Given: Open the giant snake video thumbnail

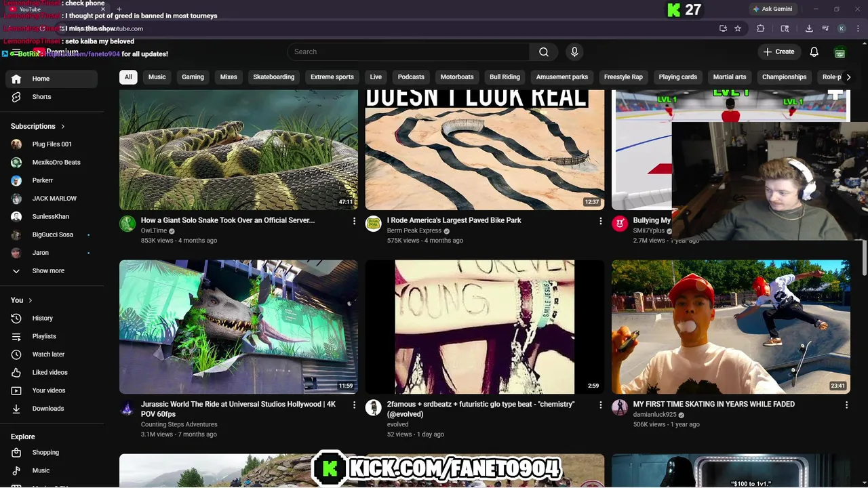Looking at the screenshot, I should point(239,150).
